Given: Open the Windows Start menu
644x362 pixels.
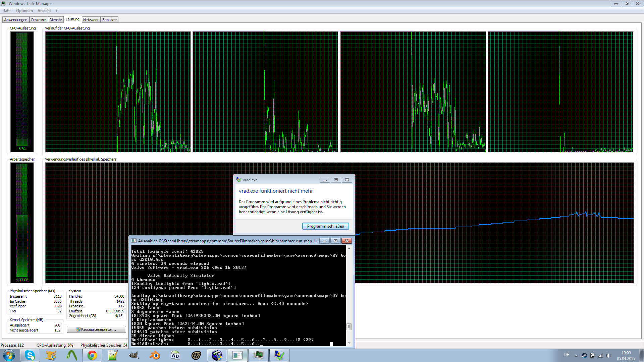Looking at the screenshot, I should coord(9,355).
